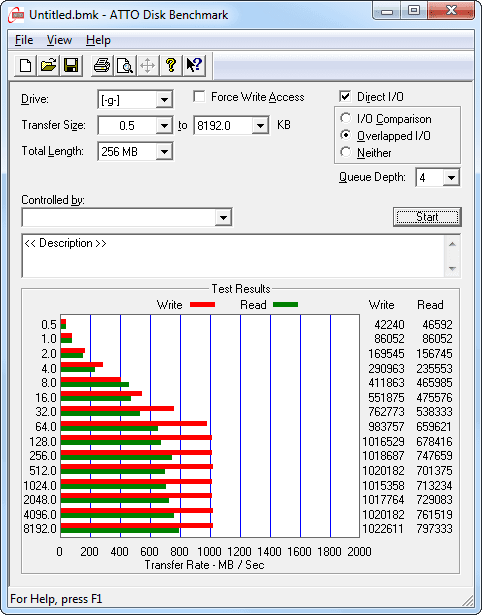Click read value 46592
This screenshot has height=615, width=482.
(x=437, y=325)
